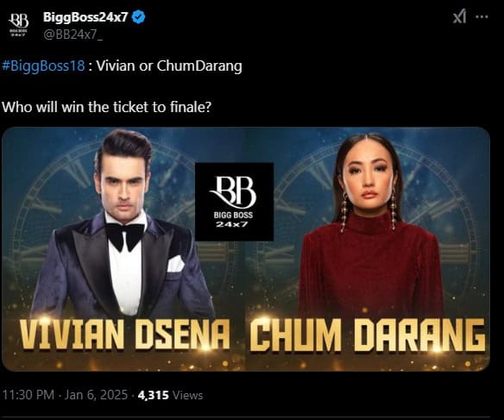Click the red turtleneck in right photo
Viewport: 504px width, 420px height.
coord(369,266)
